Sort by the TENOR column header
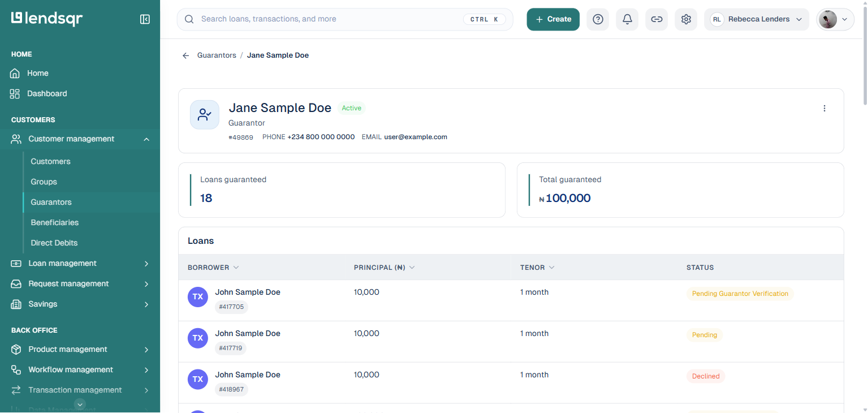 [x=537, y=268]
